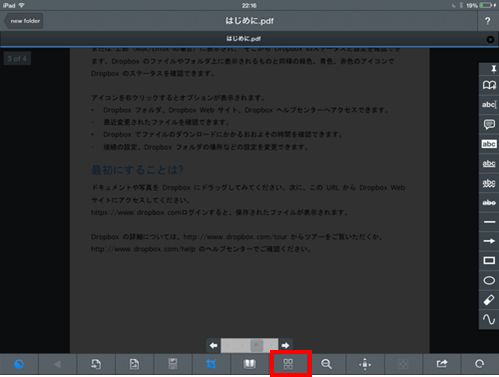
Task: Select the typewriter text tool
Action: tap(489, 105)
